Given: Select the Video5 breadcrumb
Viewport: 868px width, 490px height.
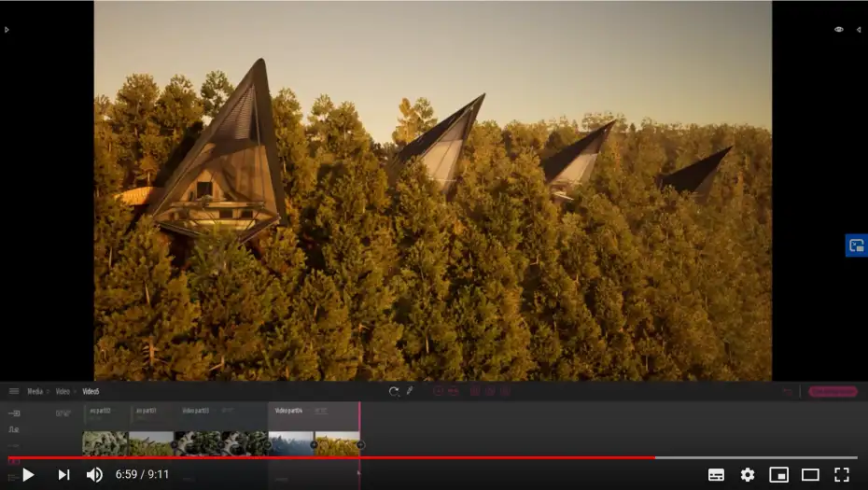Looking at the screenshot, I should [x=91, y=391].
